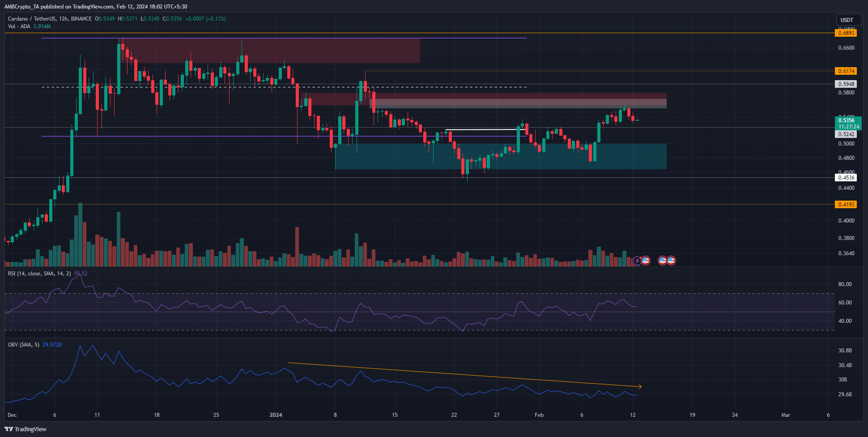Click the rightmost US flag event icon
Screen dimensions: 868x437
pos(671,261)
